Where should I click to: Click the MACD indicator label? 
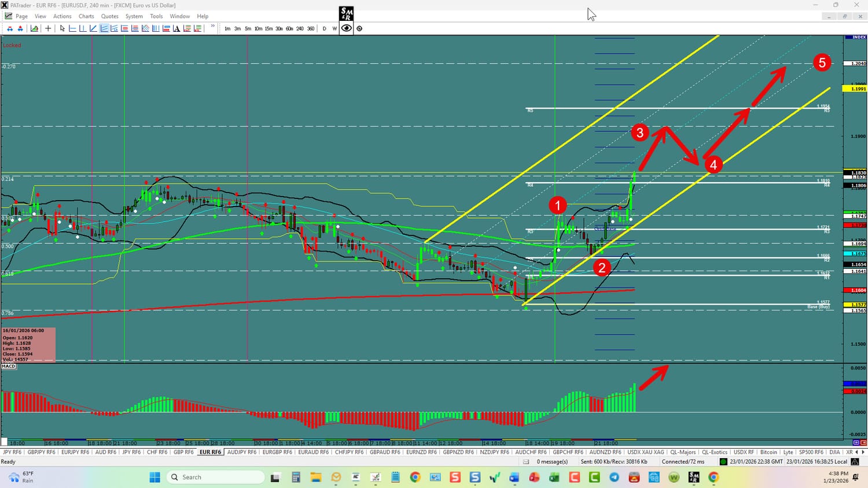[9, 366]
